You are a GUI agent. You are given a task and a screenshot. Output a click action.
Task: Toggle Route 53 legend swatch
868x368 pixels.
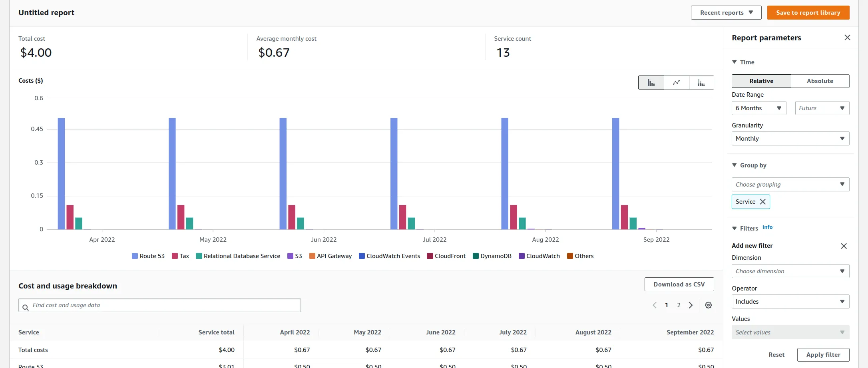135,256
